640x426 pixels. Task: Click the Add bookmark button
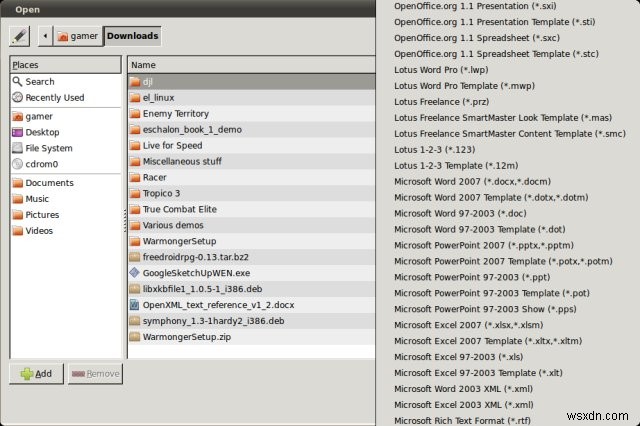(x=36, y=374)
